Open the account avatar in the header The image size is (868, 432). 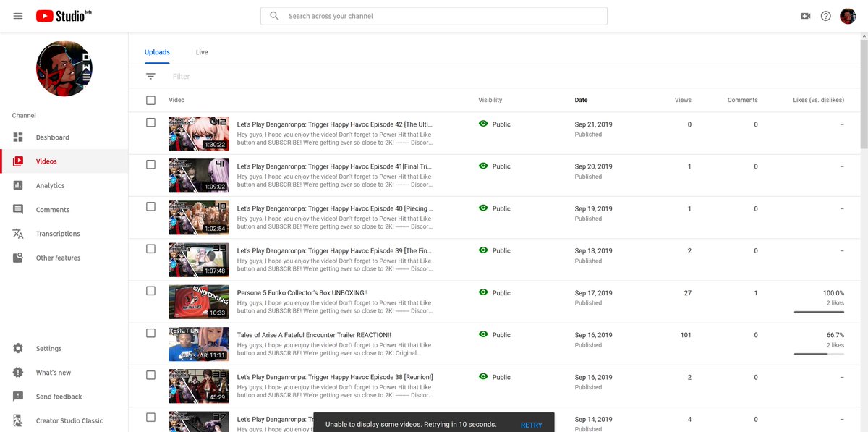click(848, 16)
